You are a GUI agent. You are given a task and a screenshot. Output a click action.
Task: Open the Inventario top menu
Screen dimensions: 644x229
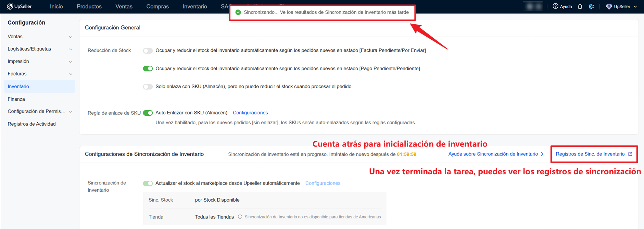(195, 7)
